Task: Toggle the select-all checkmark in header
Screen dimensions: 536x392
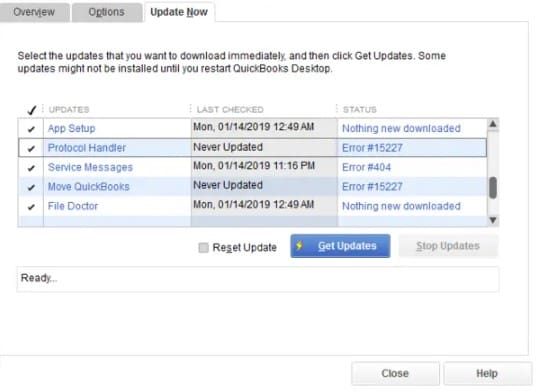Action: [x=31, y=110]
